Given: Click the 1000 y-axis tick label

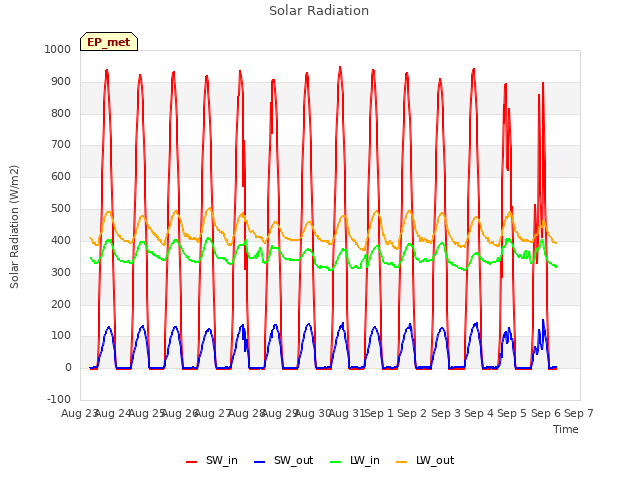Looking at the screenshot, I should 58,49.
